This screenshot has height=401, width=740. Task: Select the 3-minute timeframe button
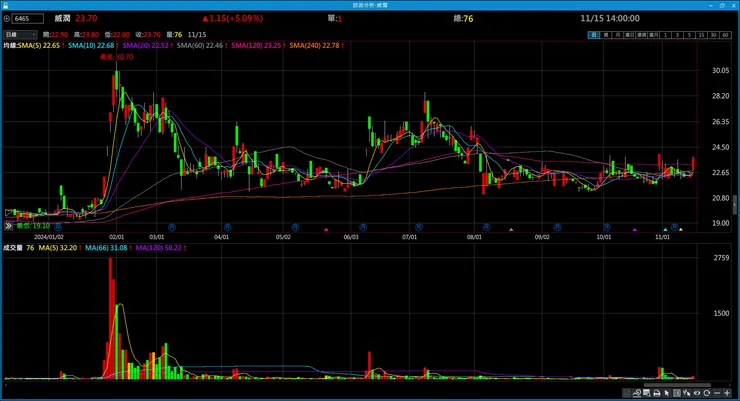point(677,34)
